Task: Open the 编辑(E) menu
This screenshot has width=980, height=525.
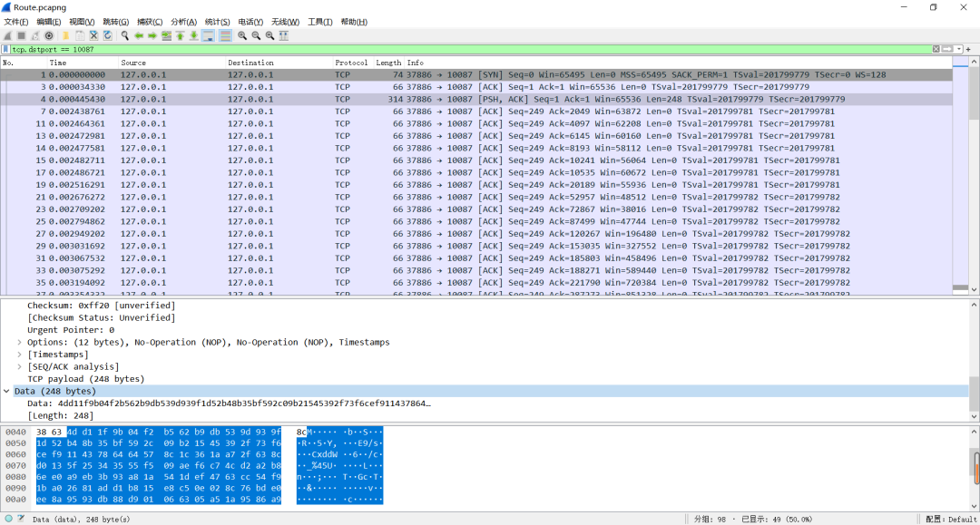Action: (49, 22)
